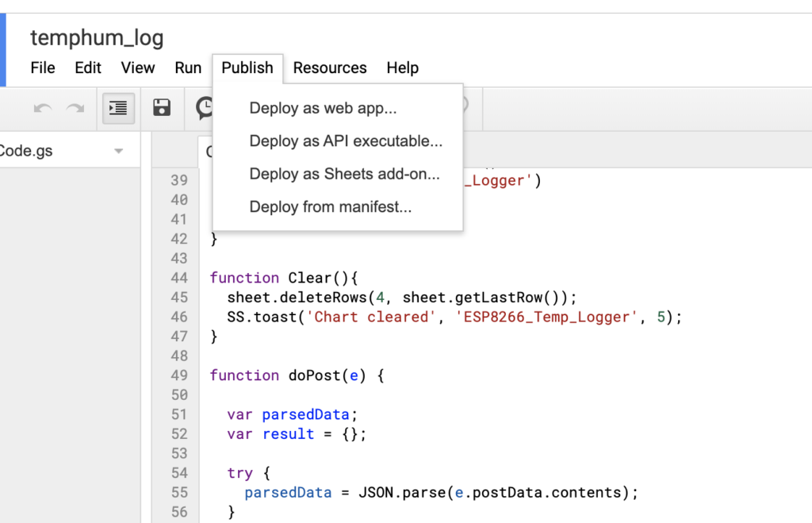
Task: Open the File menu
Action: [42, 68]
